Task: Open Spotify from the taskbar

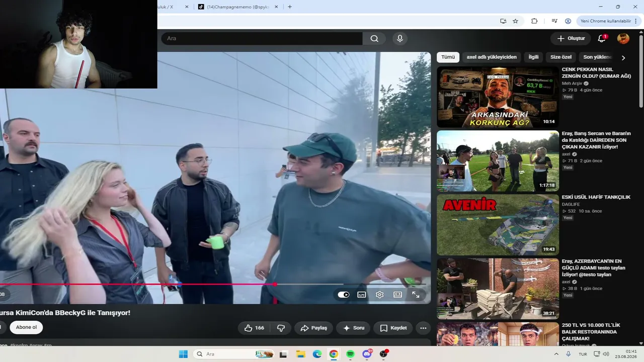Action: click(x=350, y=354)
